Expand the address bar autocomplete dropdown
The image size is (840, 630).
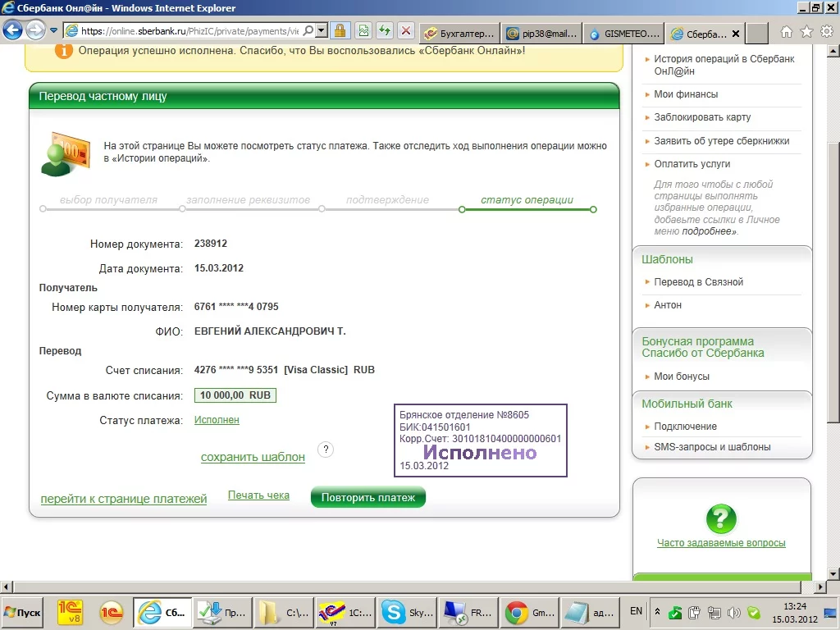pos(322,31)
